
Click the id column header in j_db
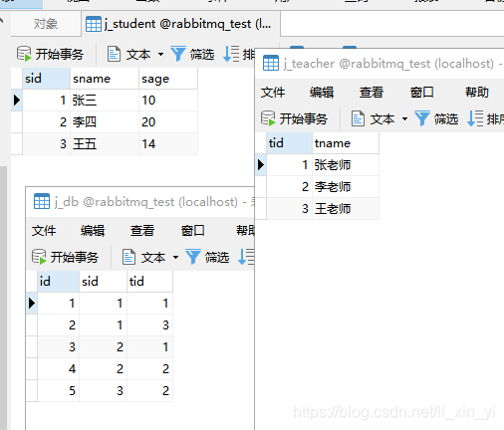click(x=58, y=282)
